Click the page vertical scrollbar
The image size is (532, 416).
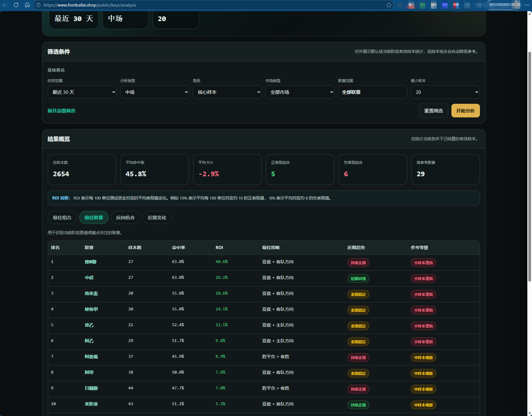click(530, 167)
